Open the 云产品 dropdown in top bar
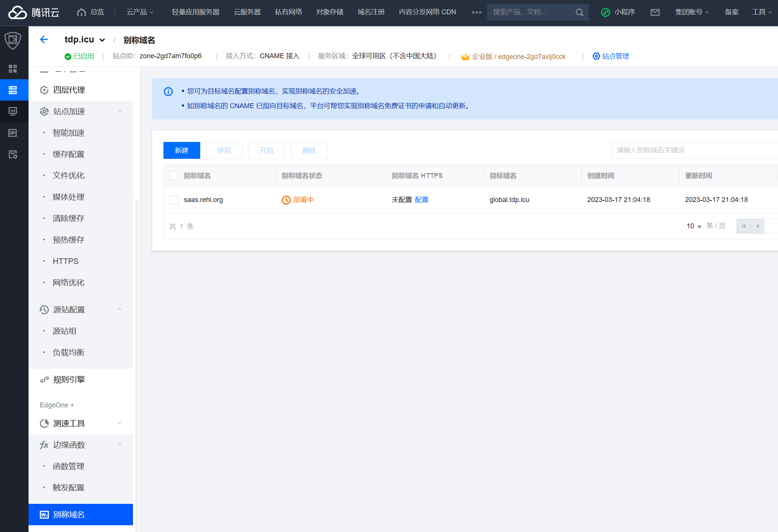 pyautogui.click(x=139, y=12)
